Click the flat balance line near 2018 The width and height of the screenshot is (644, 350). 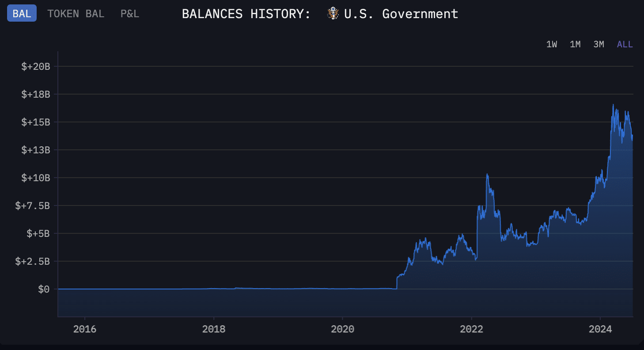coord(214,288)
